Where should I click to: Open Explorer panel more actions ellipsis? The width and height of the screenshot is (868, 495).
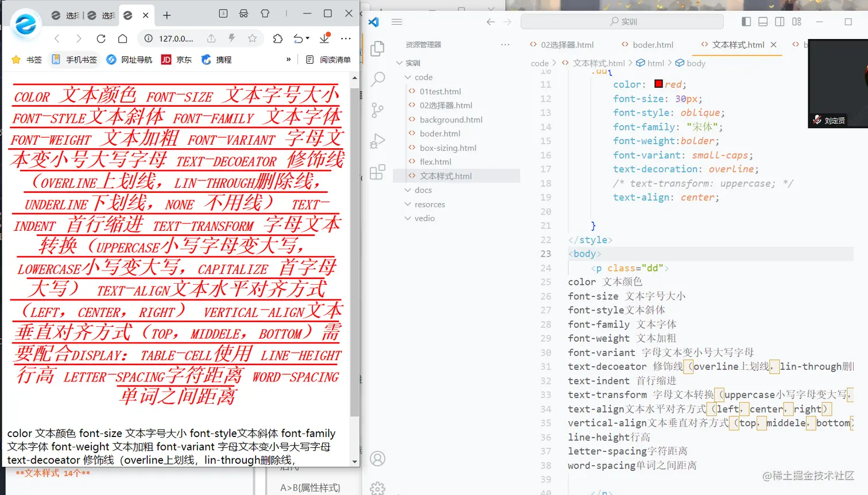(x=505, y=45)
